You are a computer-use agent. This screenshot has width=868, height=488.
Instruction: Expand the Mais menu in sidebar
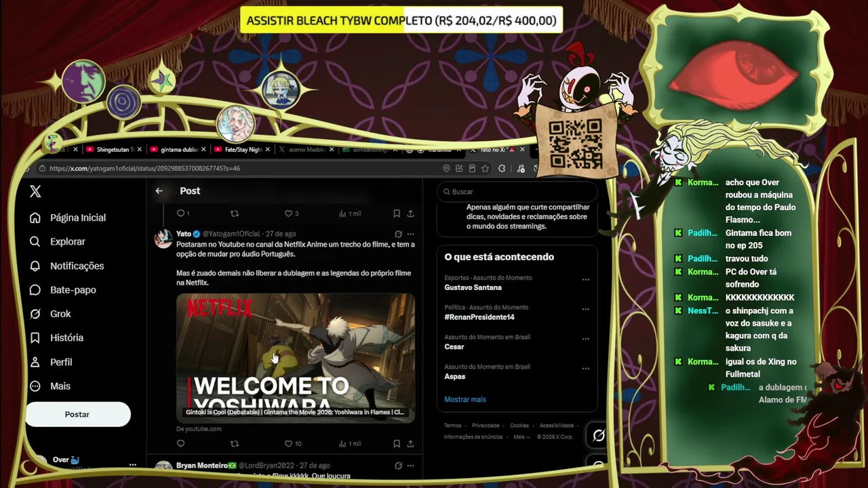pos(50,386)
